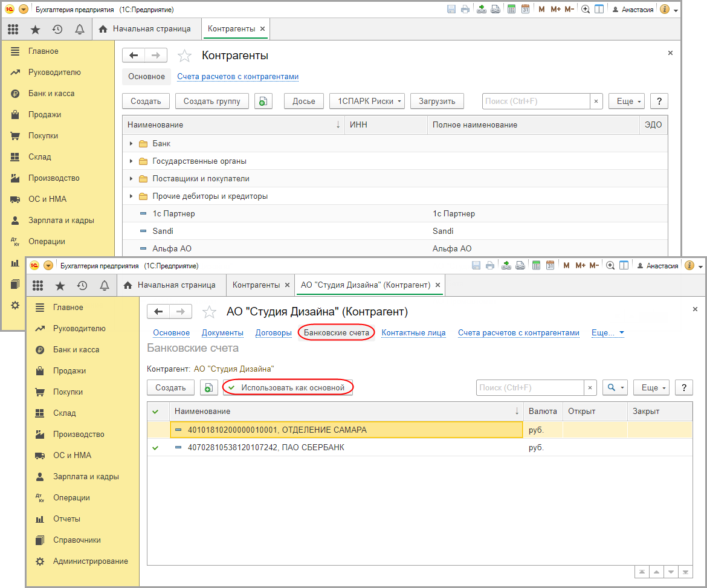Screen dimensions: 707x588
Task: Main menu round arrow in front title bar
Action: (x=48, y=265)
